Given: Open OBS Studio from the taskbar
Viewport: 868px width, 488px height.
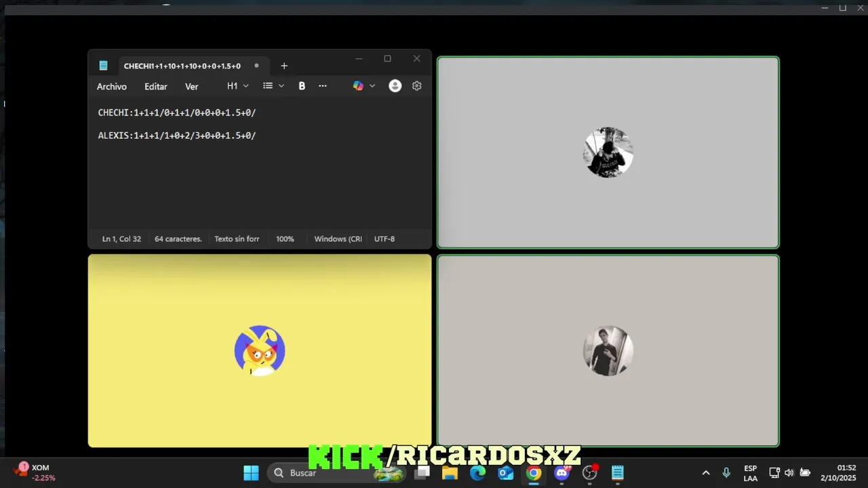Looking at the screenshot, I should pos(590,473).
